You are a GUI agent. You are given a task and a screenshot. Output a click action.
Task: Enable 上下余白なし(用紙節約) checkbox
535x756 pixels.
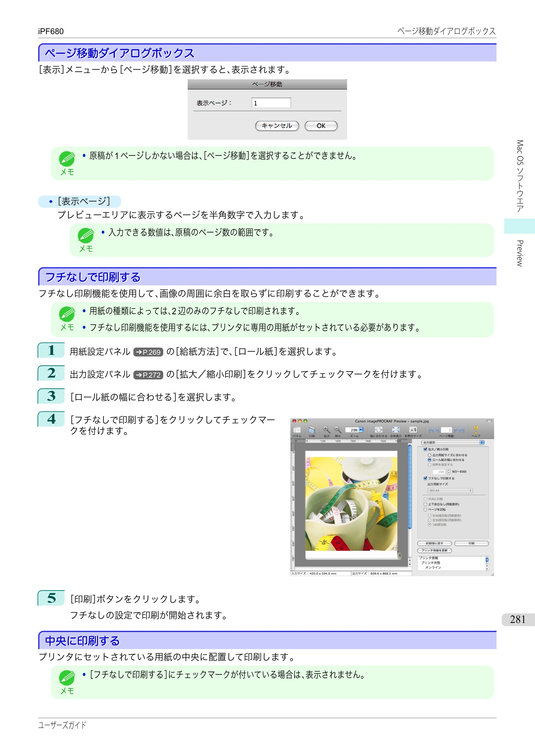[425, 504]
